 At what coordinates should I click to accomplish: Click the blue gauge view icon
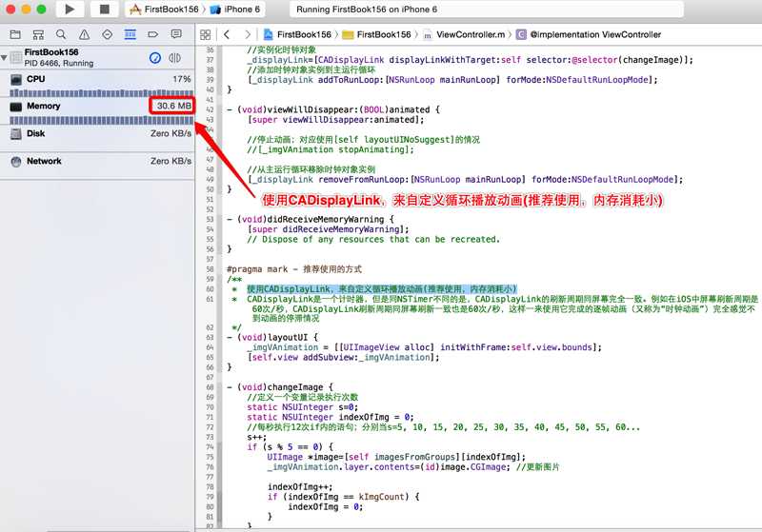[155, 58]
